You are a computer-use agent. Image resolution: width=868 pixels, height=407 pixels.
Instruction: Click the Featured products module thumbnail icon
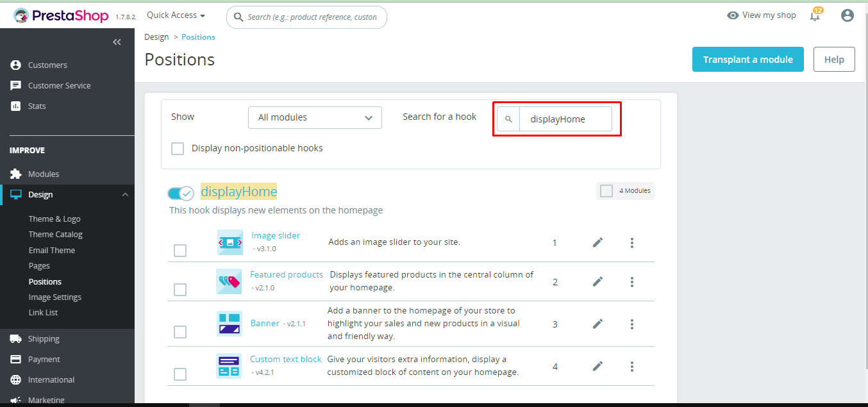[x=229, y=281]
